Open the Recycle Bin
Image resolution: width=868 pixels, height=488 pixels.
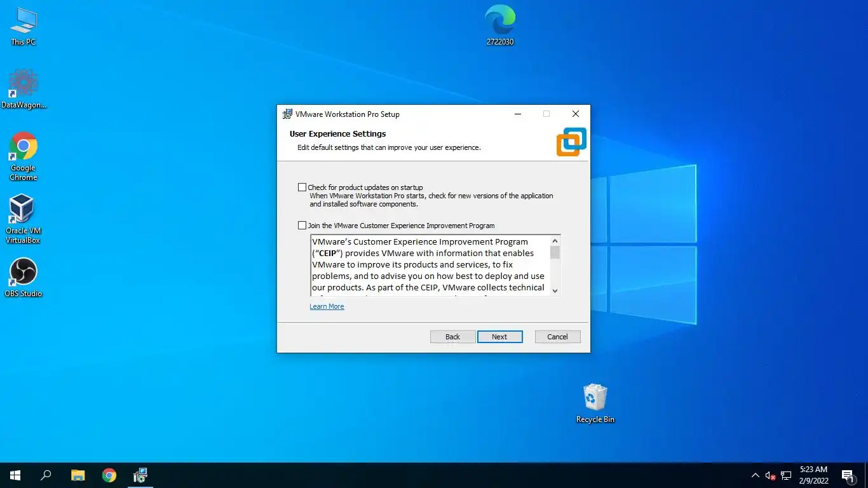coord(595,403)
